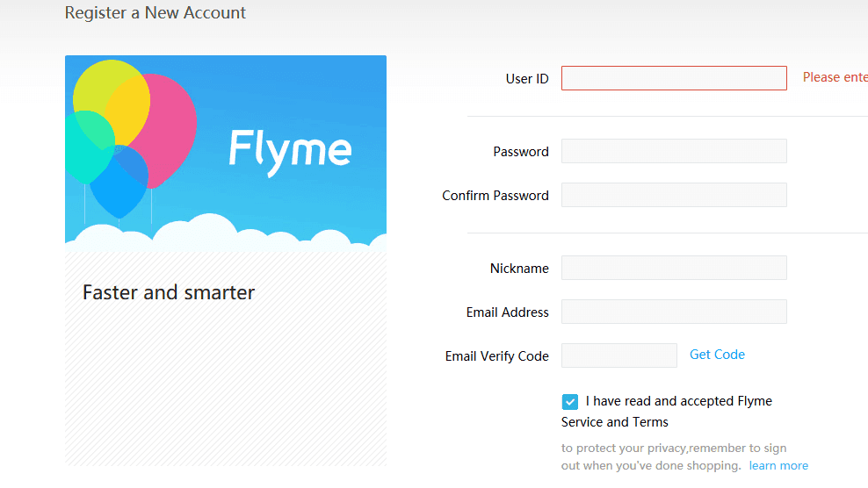Click the 'Register a New Account' heading

click(155, 12)
